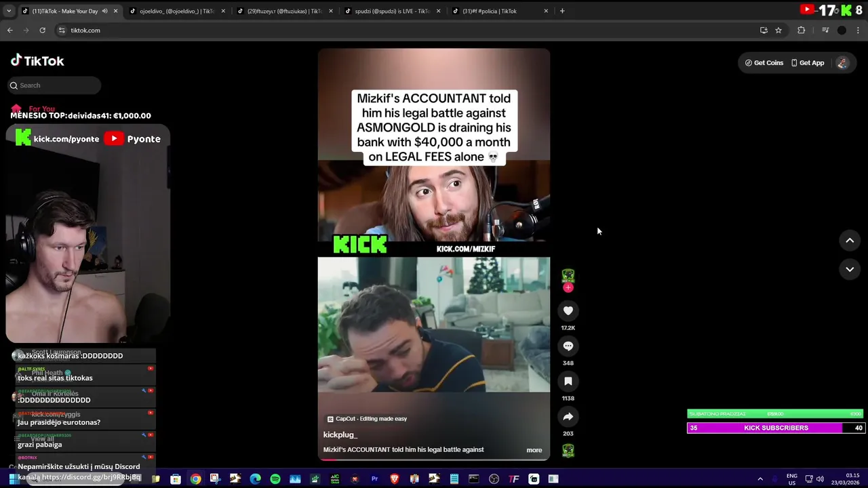The height and width of the screenshot is (488, 868).
Task: Open the spinning sound disc below the share count
Action: coord(568,451)
